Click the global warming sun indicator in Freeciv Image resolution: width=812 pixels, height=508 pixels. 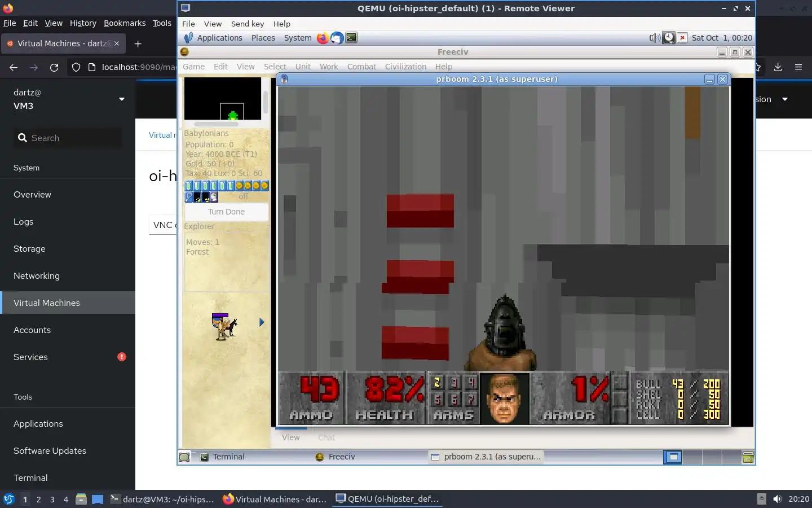[197, 197]
